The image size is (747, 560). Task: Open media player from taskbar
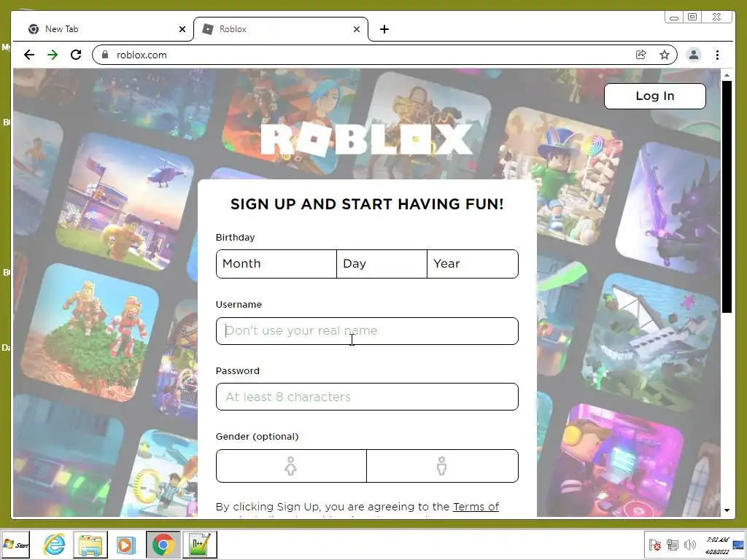pos(125,545)
